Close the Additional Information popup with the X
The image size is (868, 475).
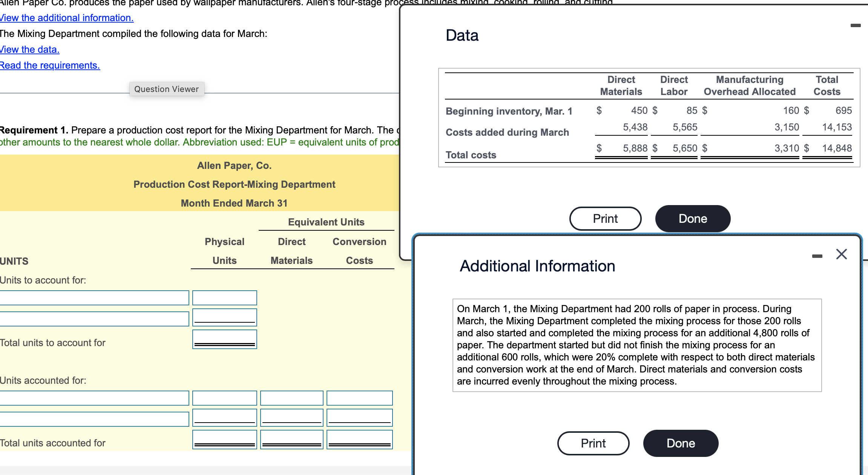pyautogui.click(x=842, y=254)
